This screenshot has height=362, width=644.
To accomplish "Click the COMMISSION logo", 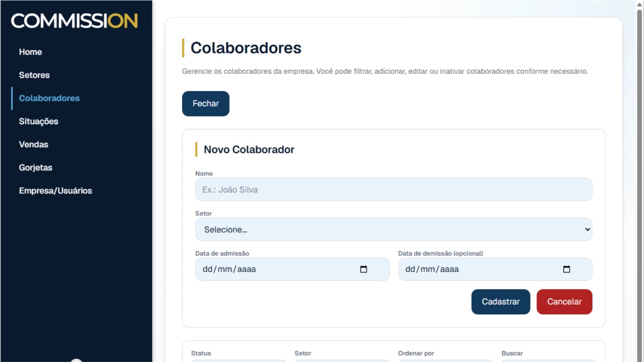I will (x=74, y=21).
